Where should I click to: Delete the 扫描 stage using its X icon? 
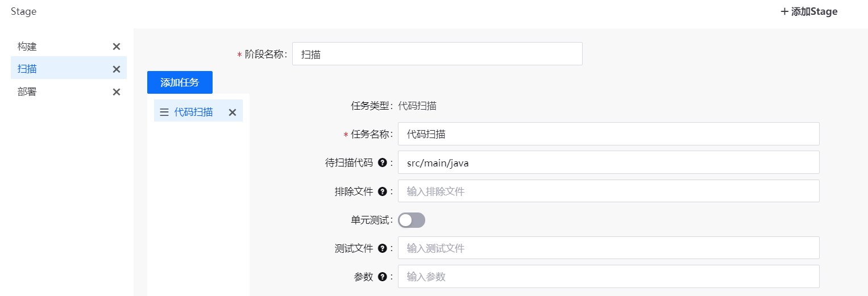click(x=117, y=69)
